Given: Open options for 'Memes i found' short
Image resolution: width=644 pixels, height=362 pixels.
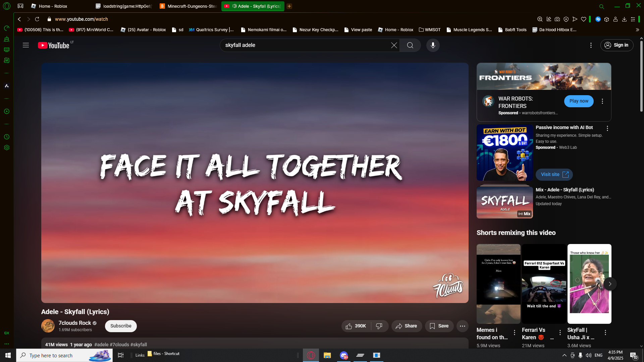Looking at the screenshot, I should (x=515, y=333).
